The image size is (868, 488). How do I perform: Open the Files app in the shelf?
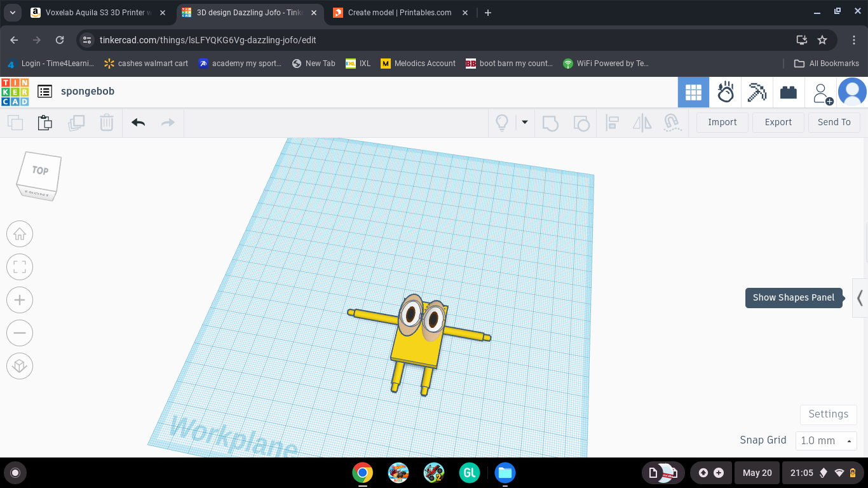click(x=505, y=473)
